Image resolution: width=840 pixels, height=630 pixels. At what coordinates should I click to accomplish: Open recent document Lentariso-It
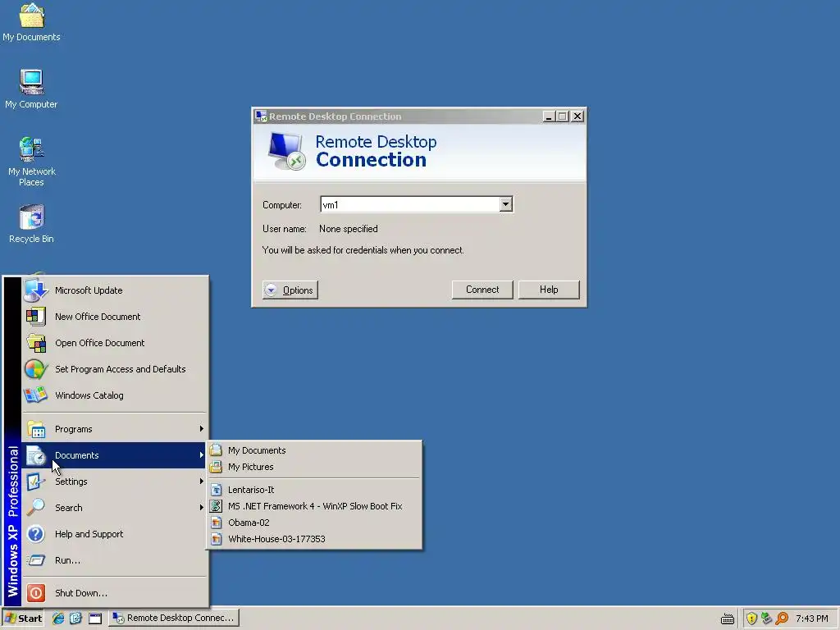click(x=314, y=490)
